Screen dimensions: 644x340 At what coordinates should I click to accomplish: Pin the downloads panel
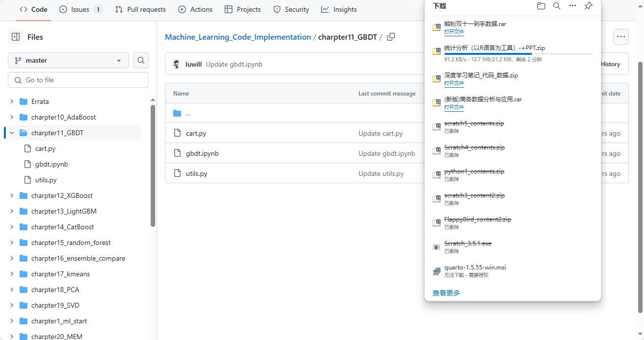[x=589, y=6]
